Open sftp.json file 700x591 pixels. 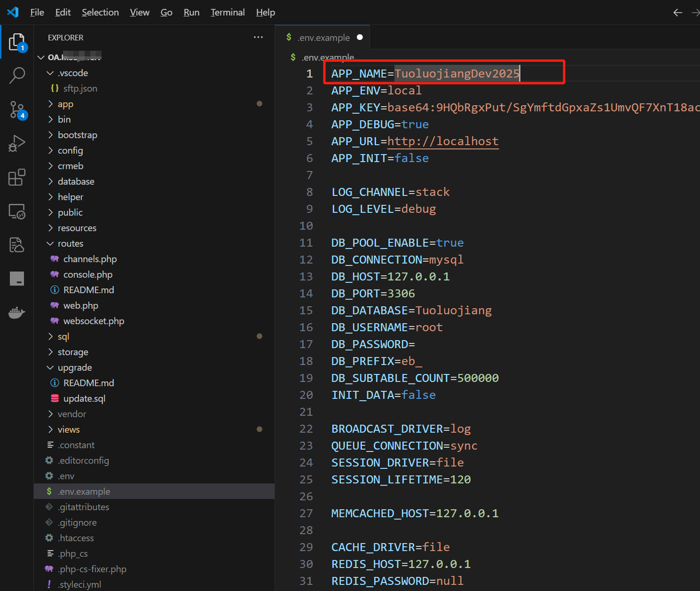coord(154,88)
